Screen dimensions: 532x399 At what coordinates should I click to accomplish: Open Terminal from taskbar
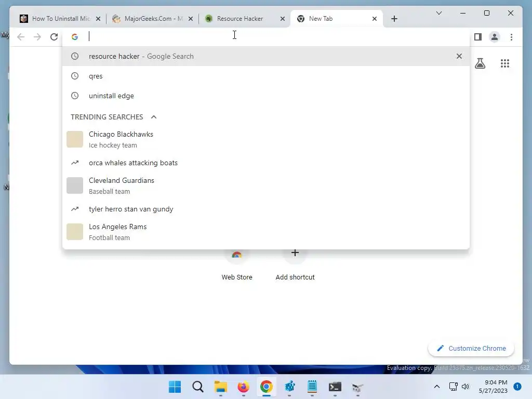(x=335, y=387)
